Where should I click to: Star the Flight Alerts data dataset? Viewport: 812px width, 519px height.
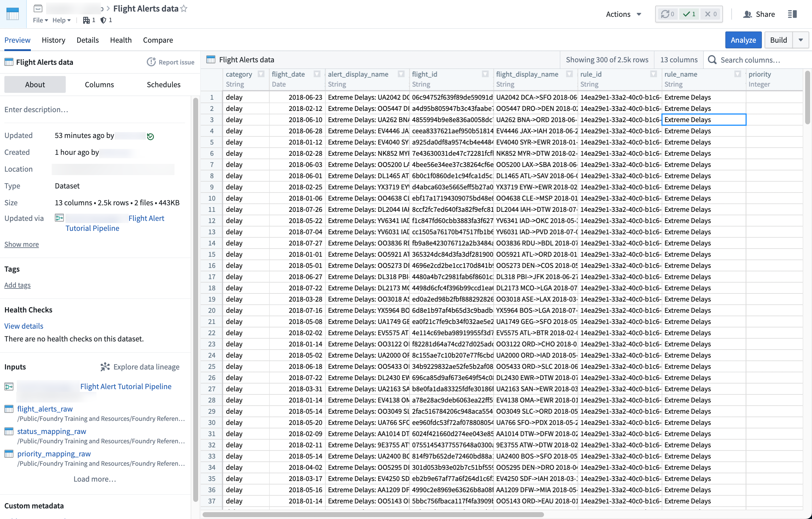[184, 8]
